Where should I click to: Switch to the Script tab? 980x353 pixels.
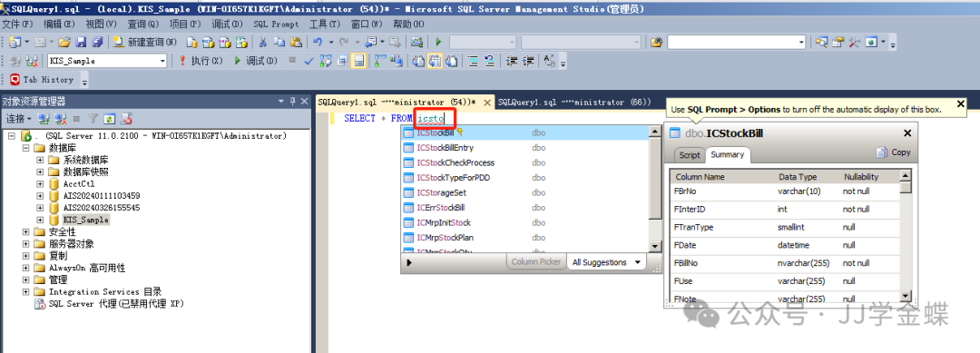[690, 155]
